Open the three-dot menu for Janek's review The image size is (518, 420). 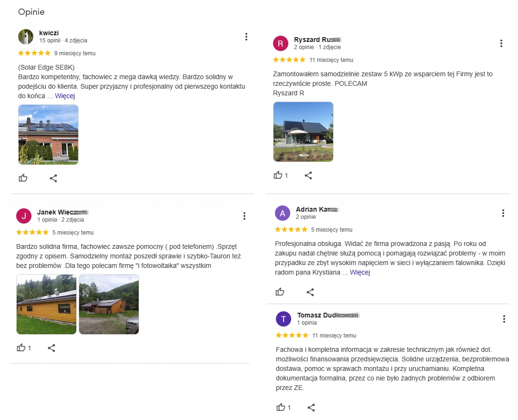pyautogui.click(x=244, y=216)
